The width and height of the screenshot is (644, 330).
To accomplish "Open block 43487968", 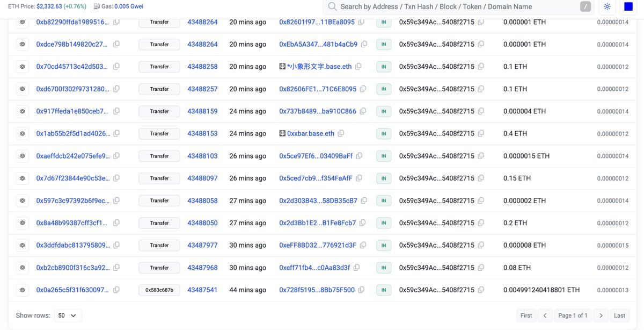I will click(202, 267).
